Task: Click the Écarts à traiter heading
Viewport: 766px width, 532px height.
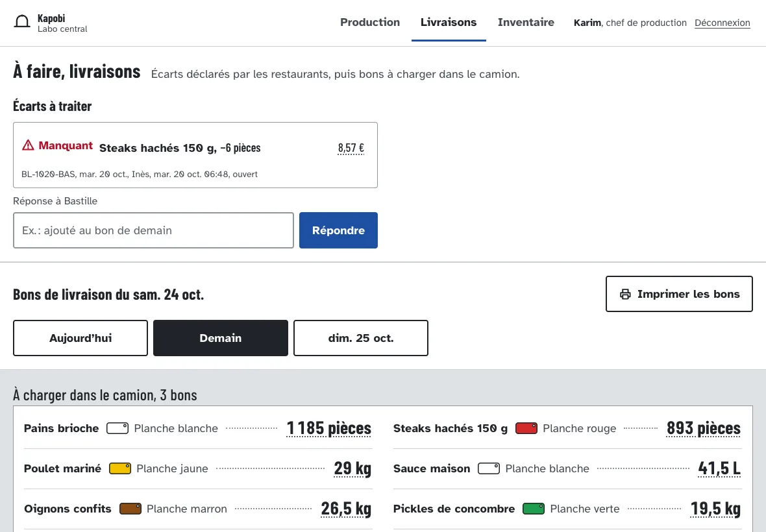Action: (53, 106)
